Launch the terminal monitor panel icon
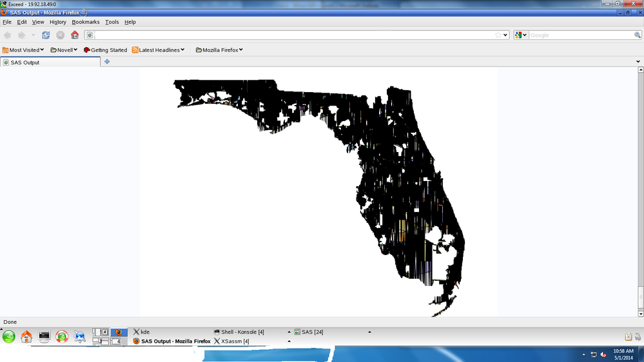 44,336
